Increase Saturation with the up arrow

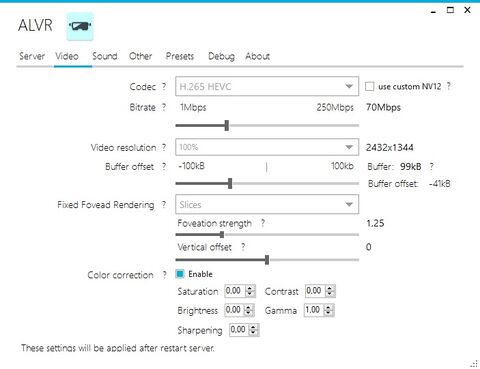(x=250, y=288)
